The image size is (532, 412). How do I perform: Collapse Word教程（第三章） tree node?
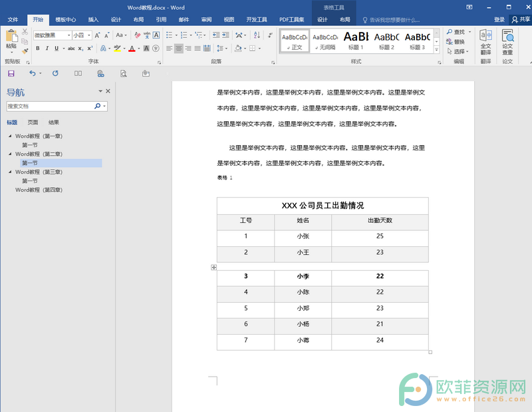tap(10, 172)
